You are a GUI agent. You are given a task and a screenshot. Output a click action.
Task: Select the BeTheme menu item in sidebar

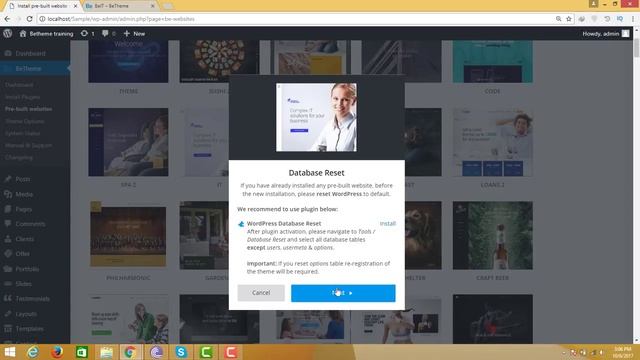(35, 69)
